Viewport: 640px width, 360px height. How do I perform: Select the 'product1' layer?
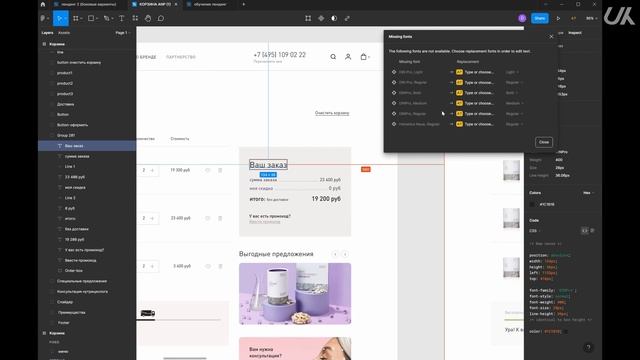point(87,73)
